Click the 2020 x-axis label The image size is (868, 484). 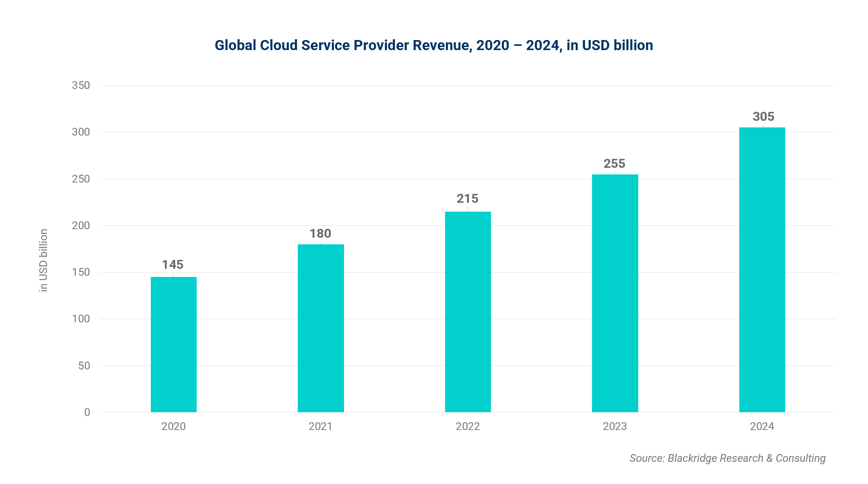pos(173,427)
